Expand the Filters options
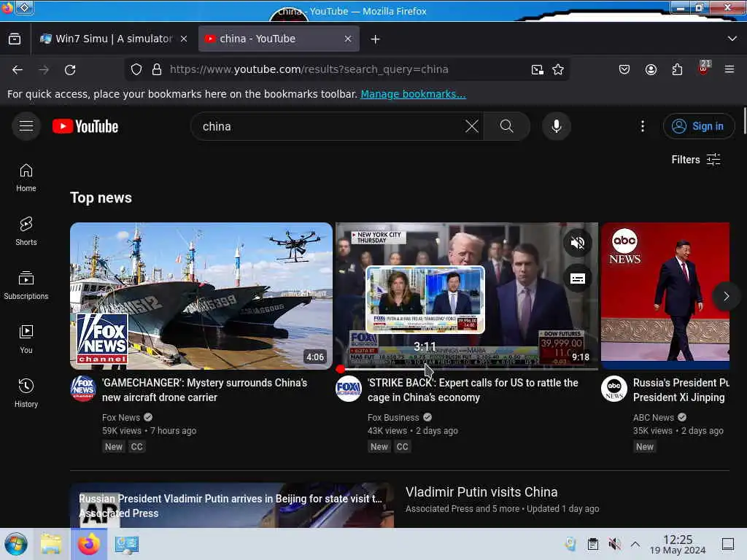 coord(695,160)
